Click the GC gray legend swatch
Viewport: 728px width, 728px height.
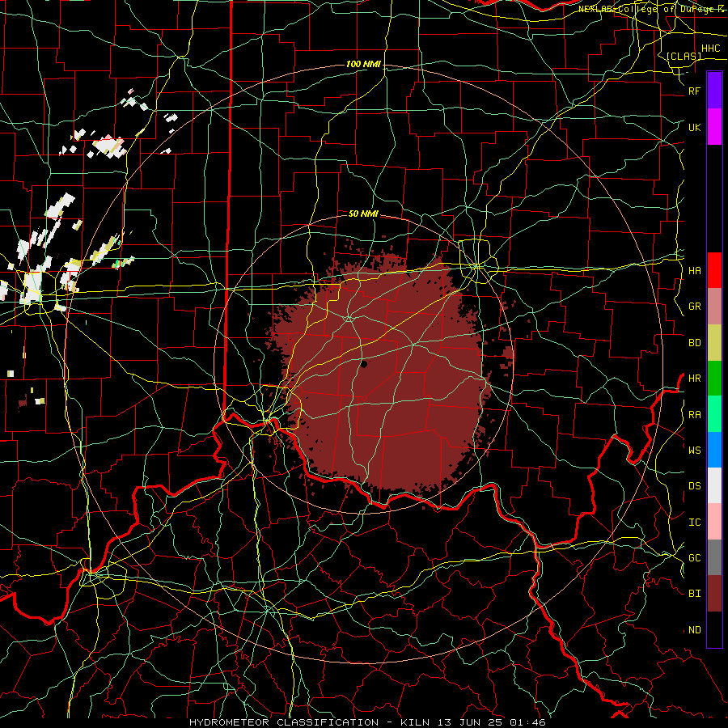click(x=714, y=557)
